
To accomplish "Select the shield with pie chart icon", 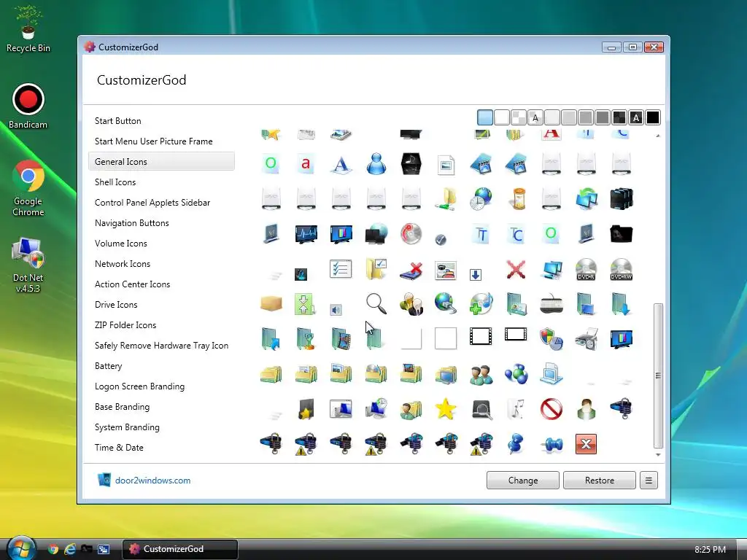I will (x=551, y=339).
